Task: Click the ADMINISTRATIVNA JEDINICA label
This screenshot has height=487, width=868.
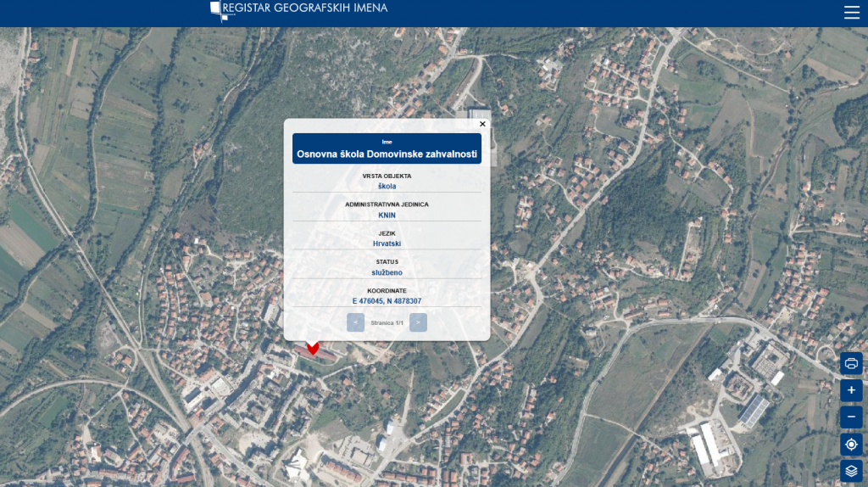Action: (x=387, y=204)
